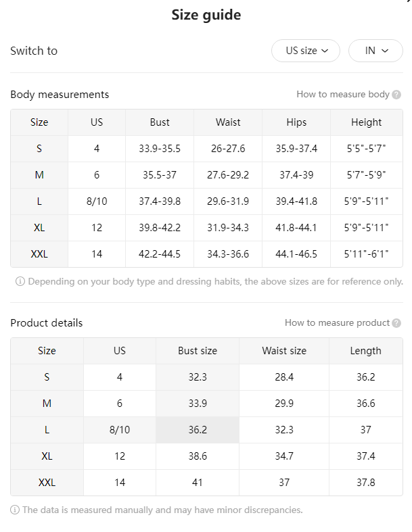This screenshot has height=532, width=412.
Task: Click the Height column header
Action: 367,122
